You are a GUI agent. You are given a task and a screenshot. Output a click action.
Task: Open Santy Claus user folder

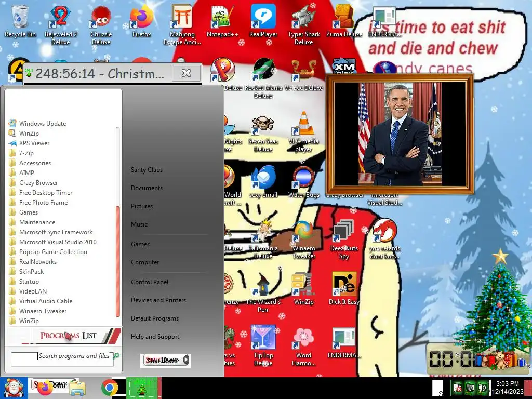point(147,170)
